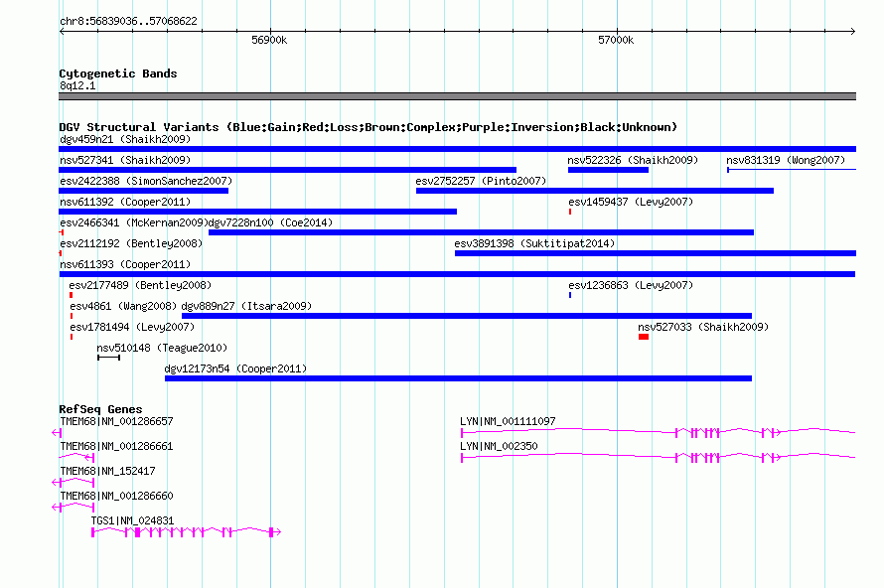Open dgv7228n100 (Coe2014) label

click(x=270, y=222)
